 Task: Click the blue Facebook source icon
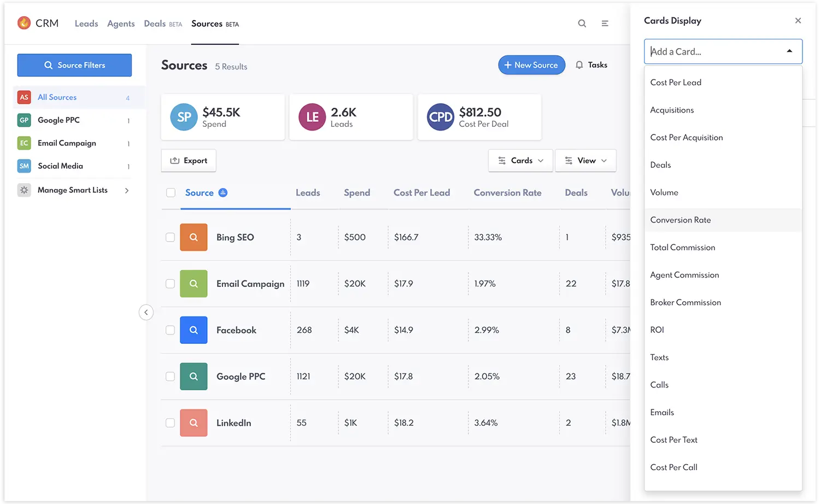click(194, 330)
